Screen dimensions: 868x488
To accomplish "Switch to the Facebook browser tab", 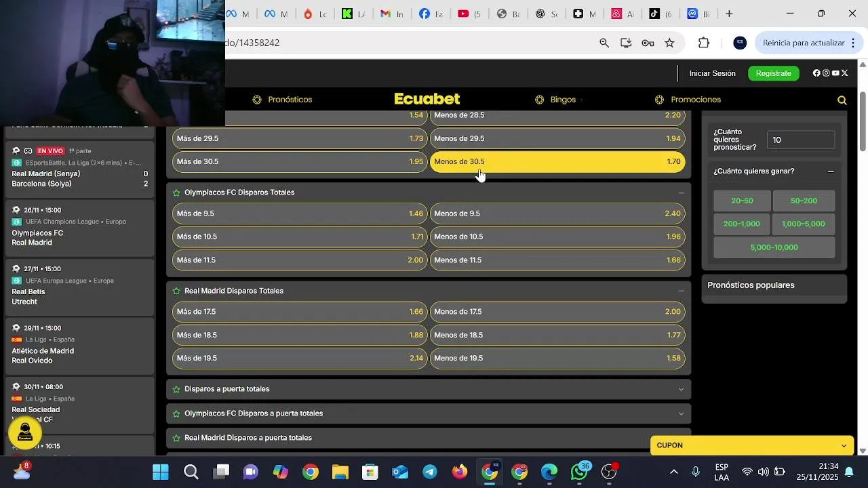I will click(x=431, y=14).
